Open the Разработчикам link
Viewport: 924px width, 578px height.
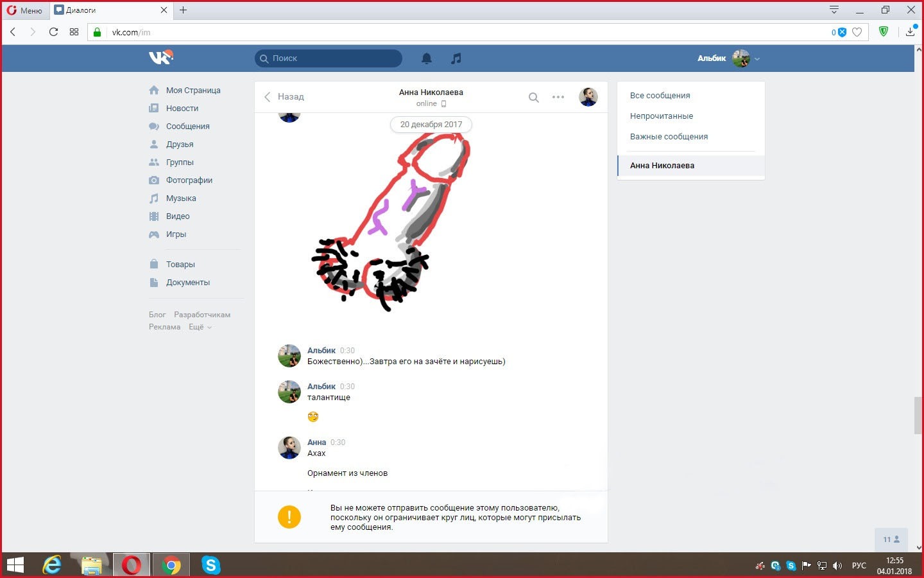coord(202,315)
